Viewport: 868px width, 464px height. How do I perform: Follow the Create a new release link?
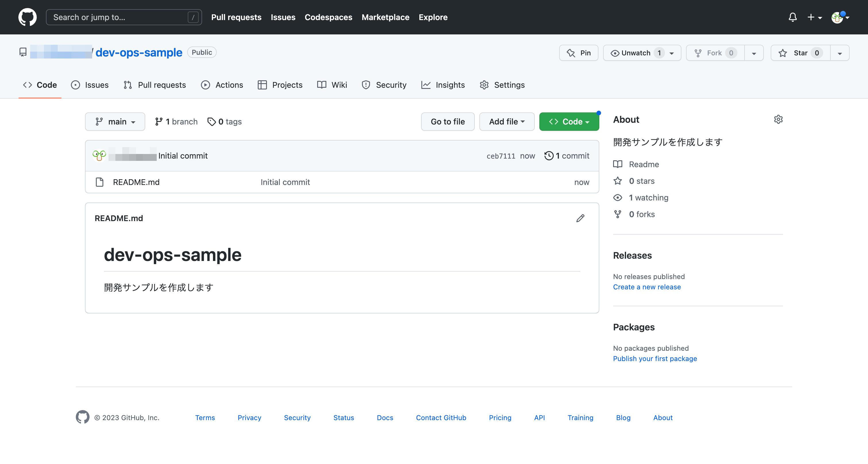(x=647, y=287)
